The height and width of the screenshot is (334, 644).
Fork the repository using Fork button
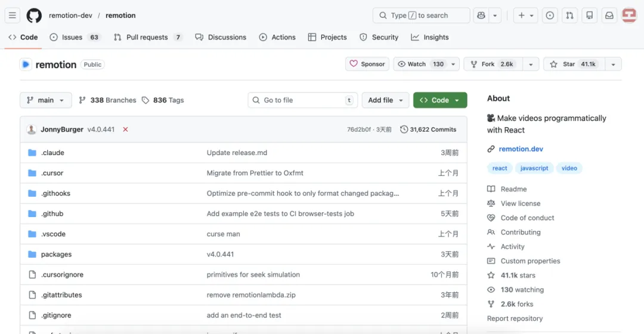(x=493, y=64)
